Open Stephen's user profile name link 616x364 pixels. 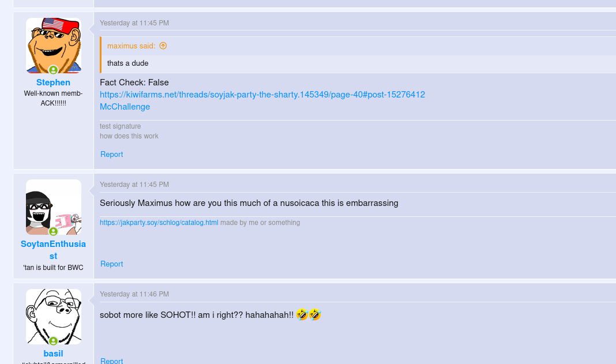click(x=53, y=82)
